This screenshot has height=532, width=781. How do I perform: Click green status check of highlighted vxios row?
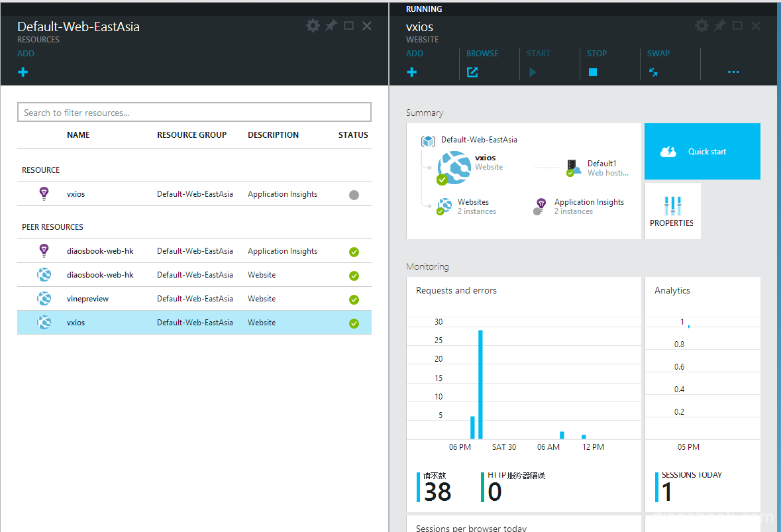(x=354, y=323)
